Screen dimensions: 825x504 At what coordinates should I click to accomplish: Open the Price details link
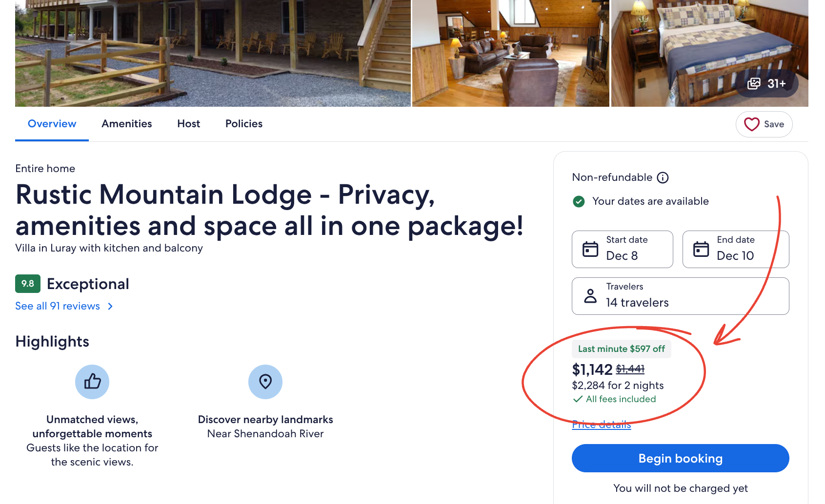(x=601, y=424)
